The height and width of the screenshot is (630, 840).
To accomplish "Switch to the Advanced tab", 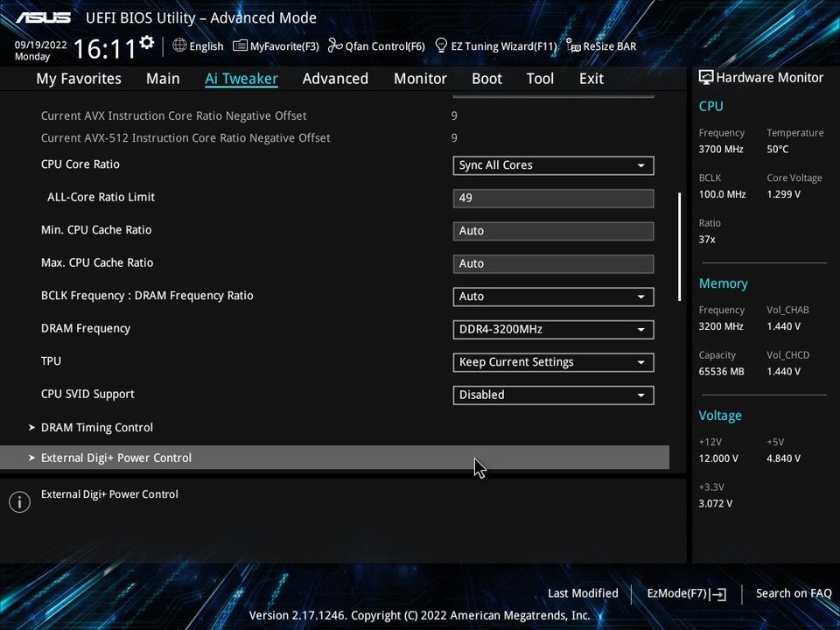I will point(335,79).
